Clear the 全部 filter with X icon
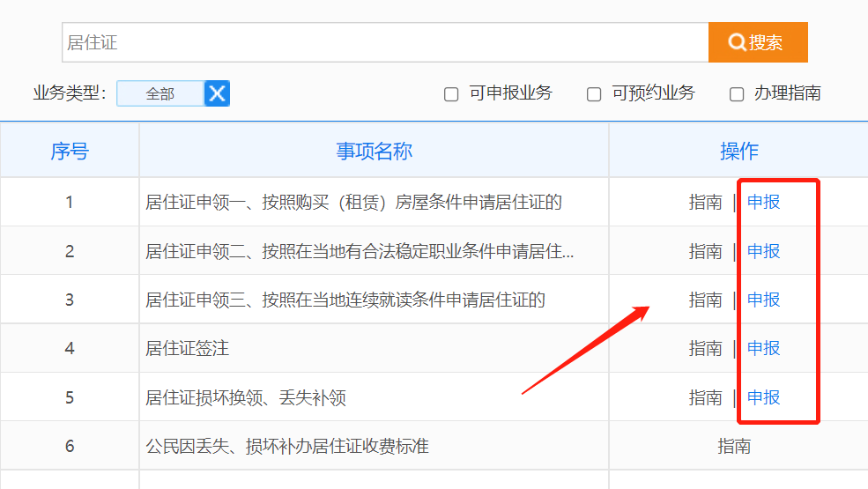868x489 pixels. (x=217, y=93)
